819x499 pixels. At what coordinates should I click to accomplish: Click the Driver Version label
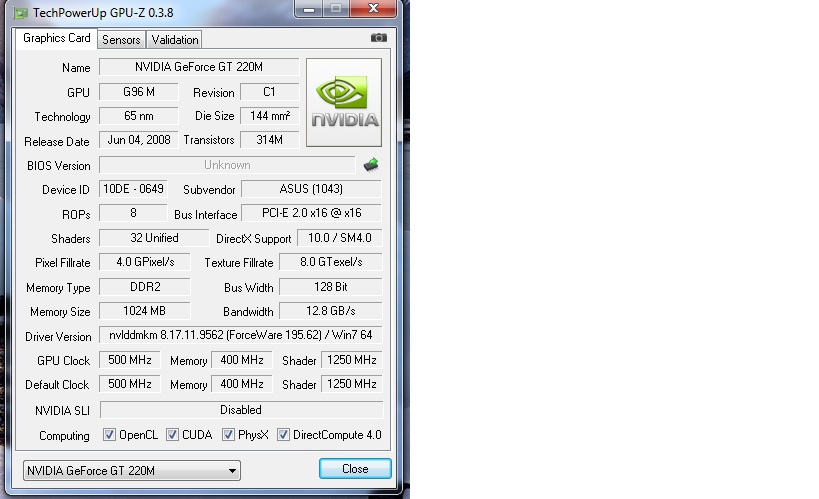[58, 336]
